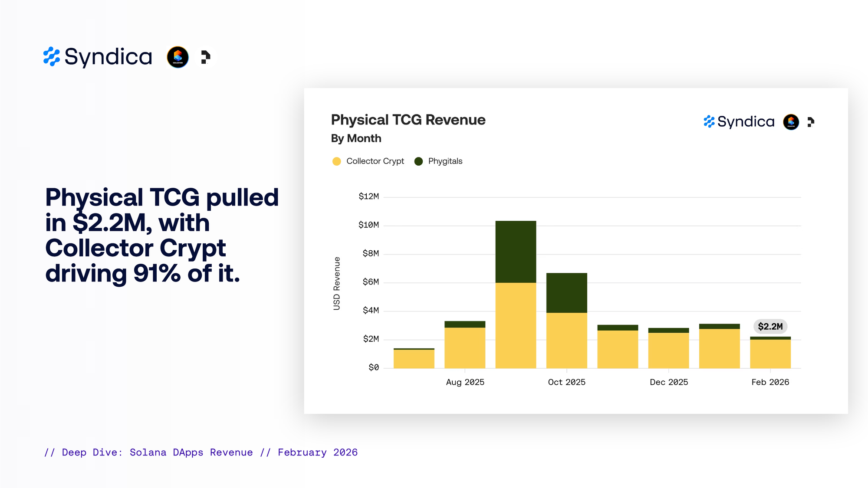Click the $12M y-axis label
The width and height of the screenshot is (868, 488).
(368, 197)
